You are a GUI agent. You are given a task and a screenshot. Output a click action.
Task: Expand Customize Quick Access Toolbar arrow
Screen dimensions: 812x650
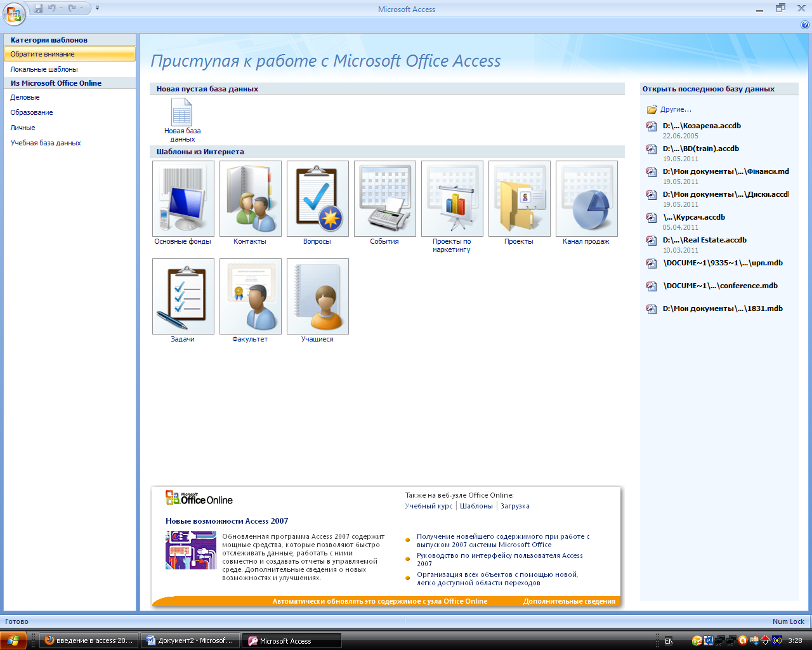click(x=97, y=8)
